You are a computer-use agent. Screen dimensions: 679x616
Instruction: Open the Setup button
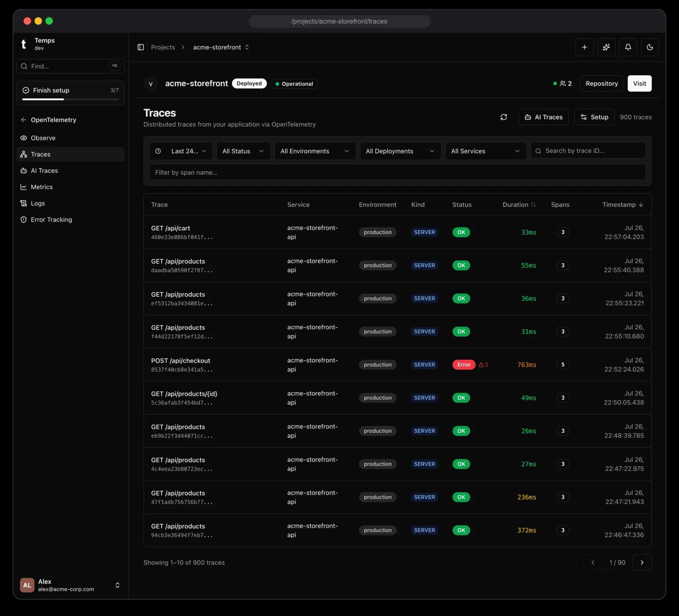(594, 117)
